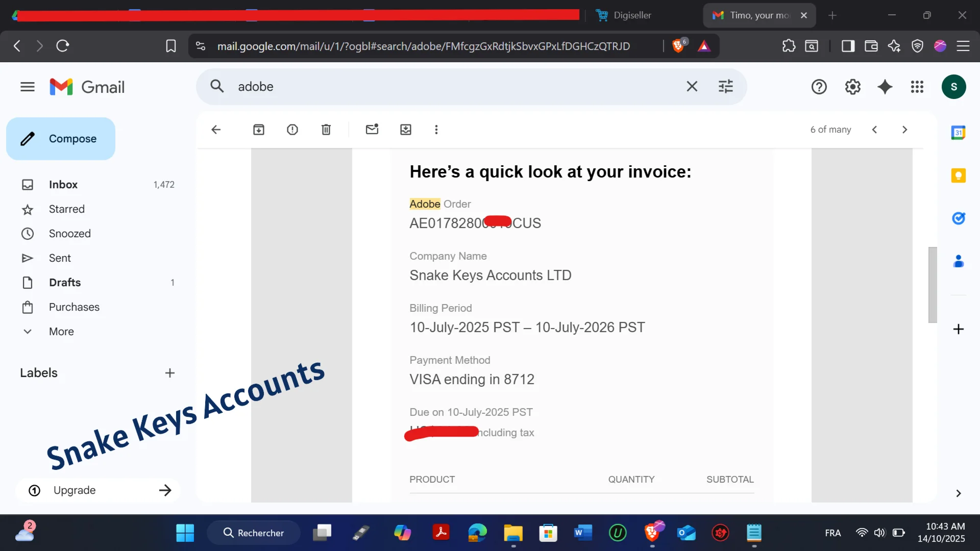Switch to the Digiseller tab
The width and height of the screenshot is (980, 551).
pos(632,15)
